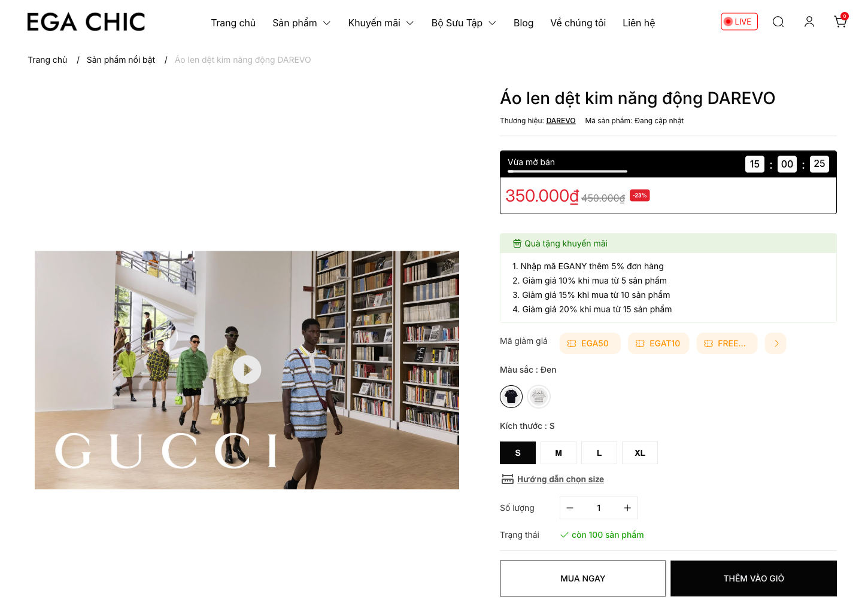This screenshot has width=868, height=609.
Task: Increase quantity with plus button
Action: pos(627,508)
